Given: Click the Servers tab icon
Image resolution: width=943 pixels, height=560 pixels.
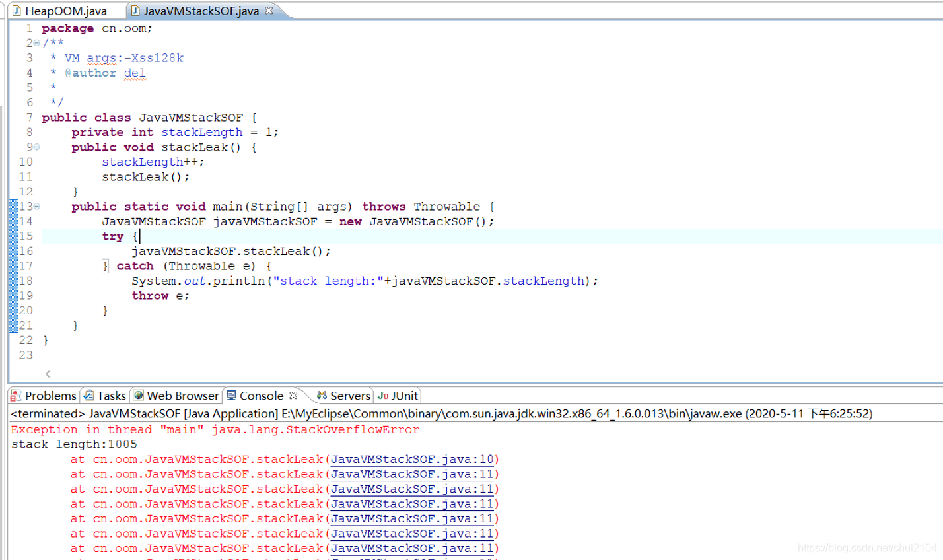Looking at the screenshot, I should (322, 396).
